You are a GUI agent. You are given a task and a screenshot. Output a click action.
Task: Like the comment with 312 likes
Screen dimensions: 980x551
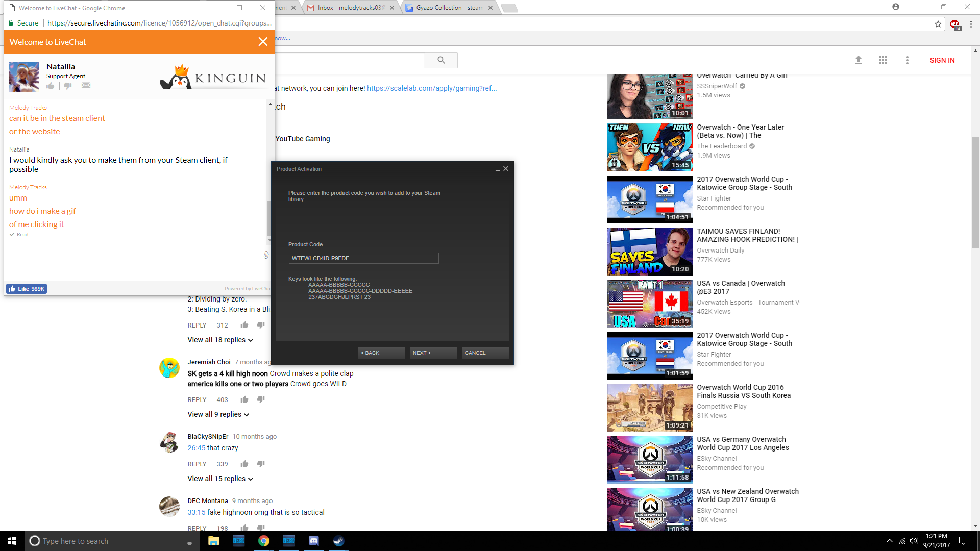pos(244,325)
